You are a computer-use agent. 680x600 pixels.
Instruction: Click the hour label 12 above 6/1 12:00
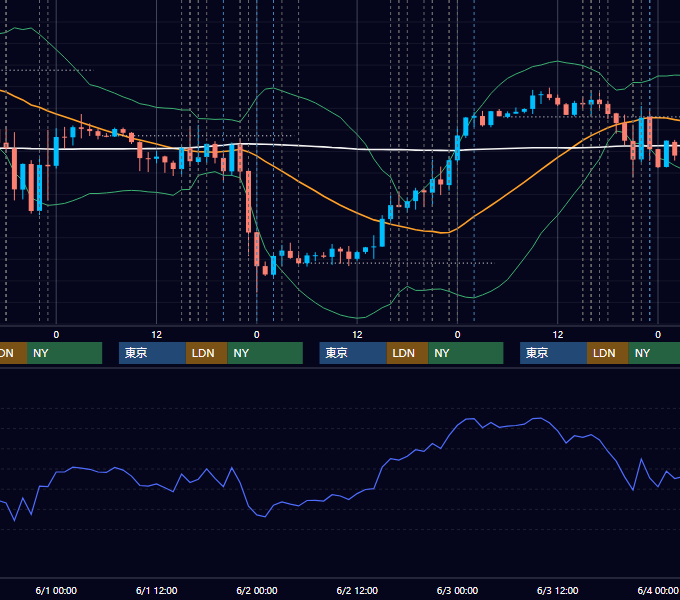click(x=157, y=335)
